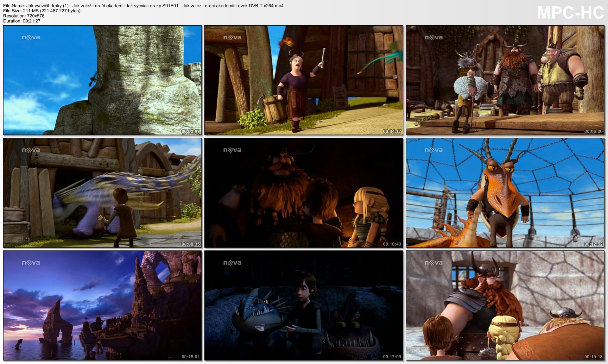The width and height of the screenshot is (608, 364).
Task: Click the Duration 00:21:27 text
Action: click(x=22, y=21)
